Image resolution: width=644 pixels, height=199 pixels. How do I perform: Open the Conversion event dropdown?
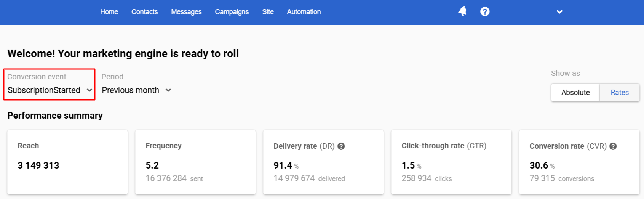pyautogui.click(x=50, y=85)
